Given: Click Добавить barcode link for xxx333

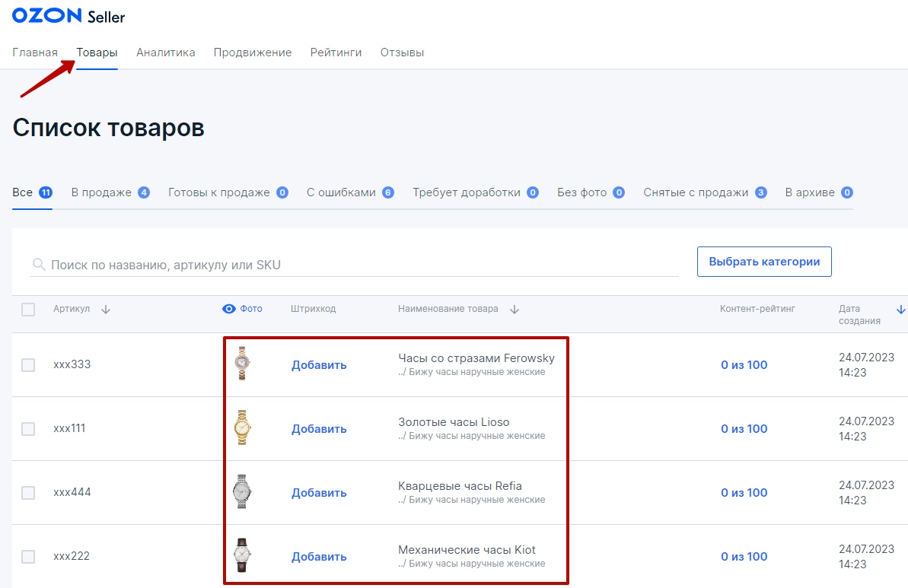Looking at the screenshot, I should point(319,365).
